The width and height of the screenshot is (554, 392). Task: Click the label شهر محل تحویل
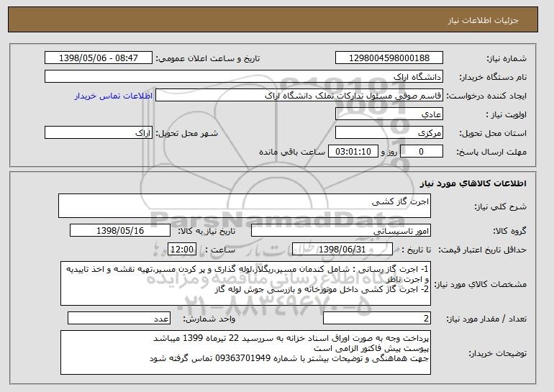pyautogui.click(x=187, y=133)
